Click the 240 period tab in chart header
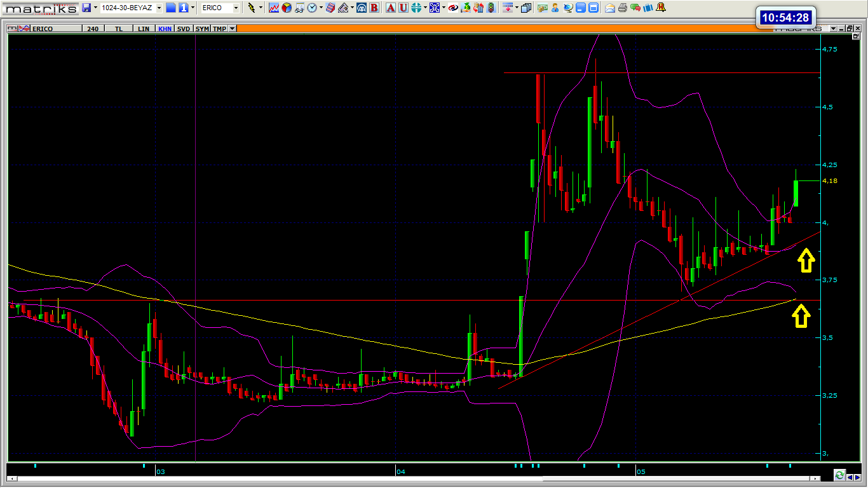The height and width of the screenshot is (488, 868). pyautogui.click(x=93, y=29)
